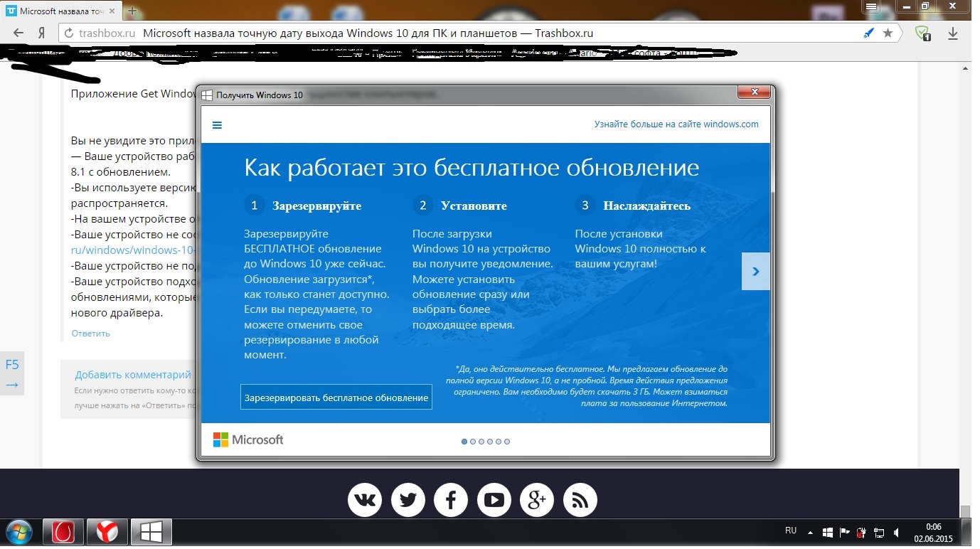Image resolution: width=980 pixels, height=549 pixels.
Task: Open the Action Center flag icon
Action: coord(845,532)
